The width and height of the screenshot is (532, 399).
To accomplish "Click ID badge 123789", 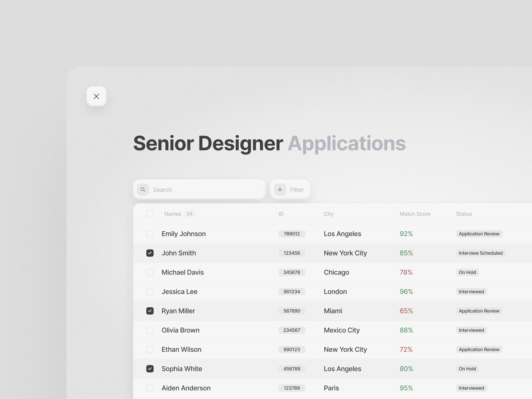I will click(x=292, y=388).
